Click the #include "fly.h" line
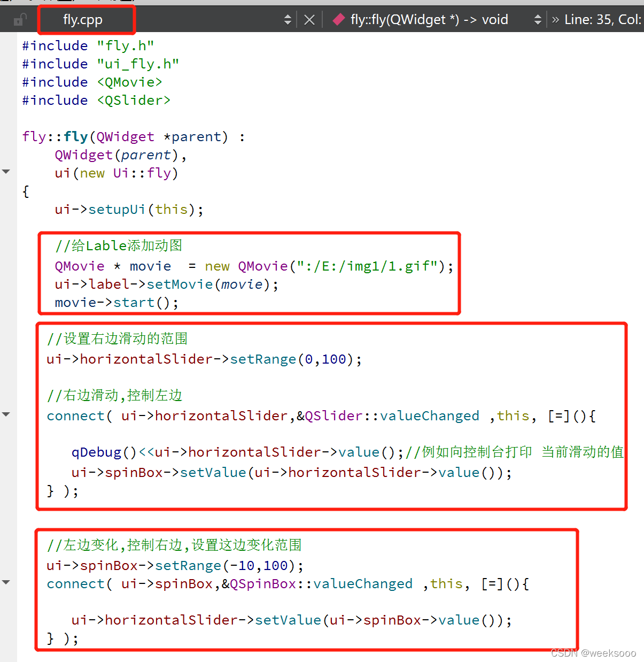This screenshot has width=644, height=662. (x=88, y=46)
